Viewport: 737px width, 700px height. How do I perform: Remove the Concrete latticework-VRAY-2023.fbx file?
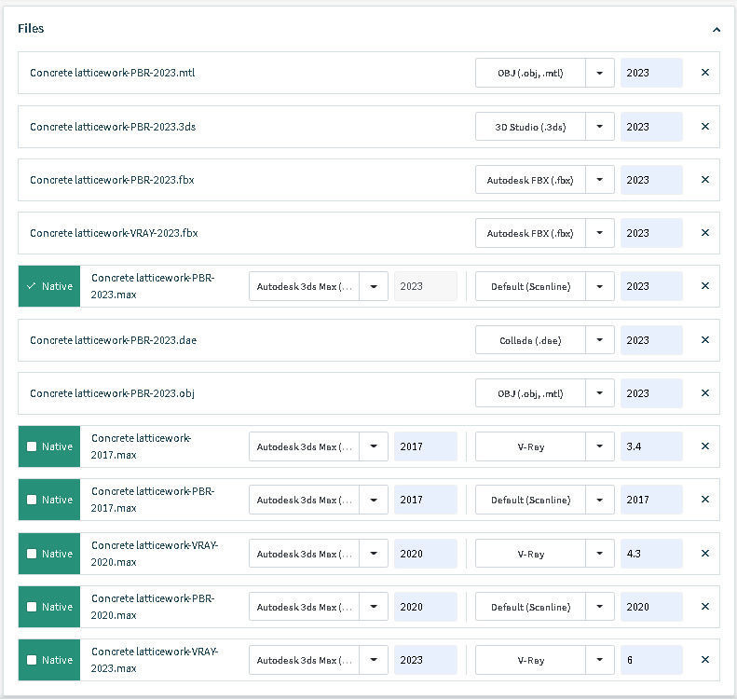coord(704,233)
